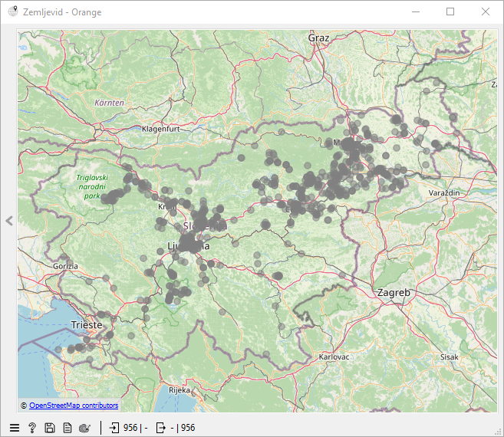Screen dimensions: 504x437
Task: Click the Graz label on the map
Action: (318, 38)
